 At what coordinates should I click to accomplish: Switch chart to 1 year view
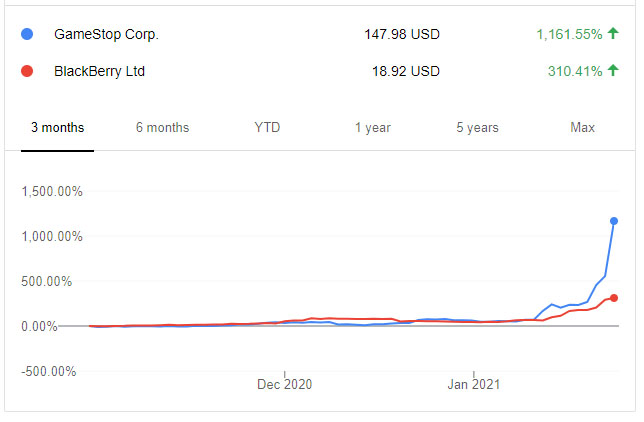click(x=372, y=127)
